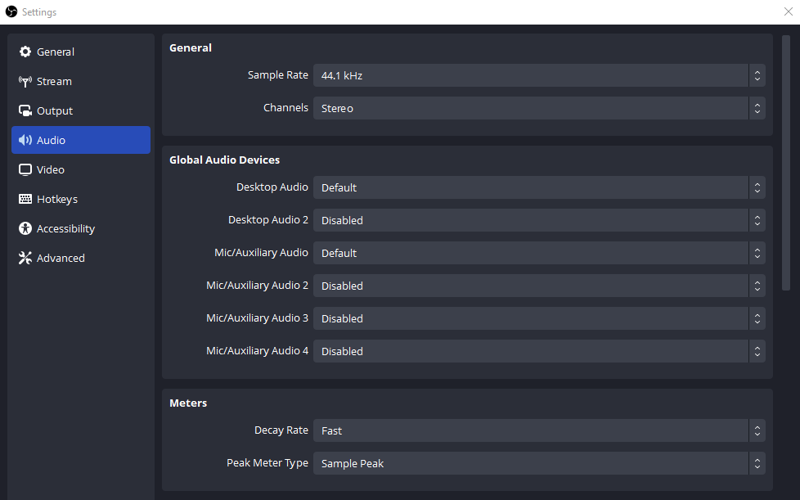Click the Stream antenna icon
This screenshot has width=800, height=500.
(25, 81)
